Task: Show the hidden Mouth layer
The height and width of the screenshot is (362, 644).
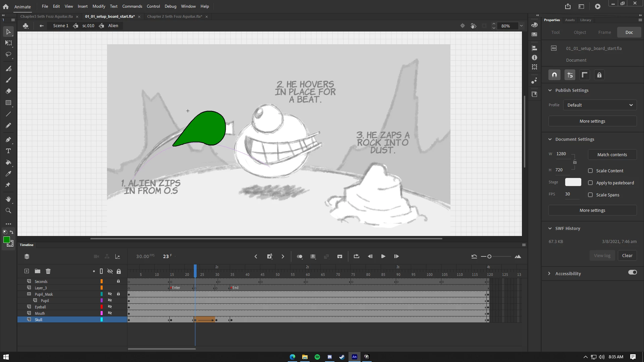Action: (x=110, y=313)
